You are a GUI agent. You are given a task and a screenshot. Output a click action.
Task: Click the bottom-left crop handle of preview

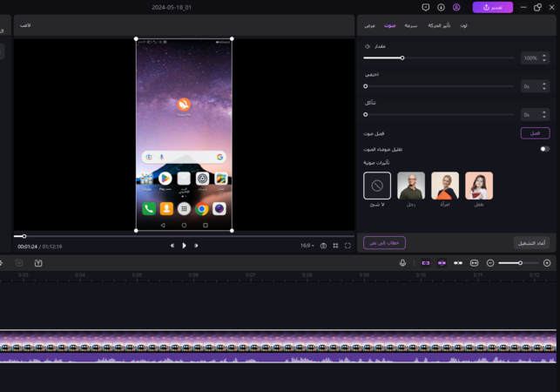136,231
